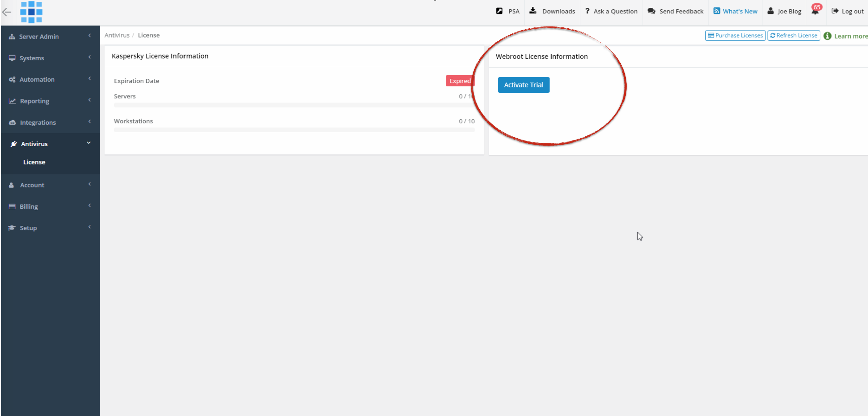Click the user icon beside Joe Blog

coord(771,11)
